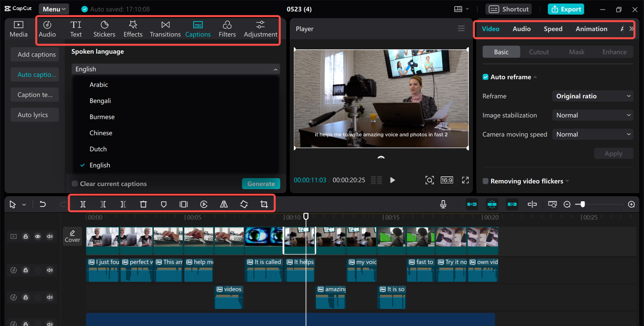Toggle the Auto reframe checkbox

486,77
